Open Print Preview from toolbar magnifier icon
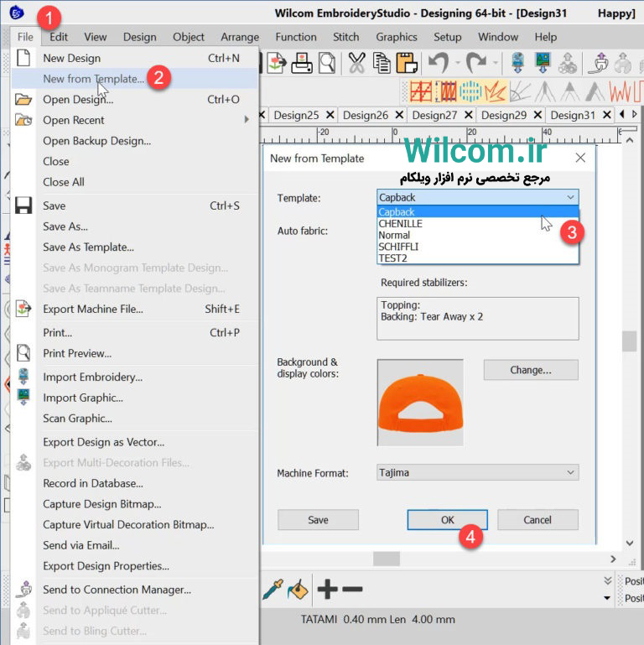The image size is (644, 645). pyautogui.click(x=327, y=63)
